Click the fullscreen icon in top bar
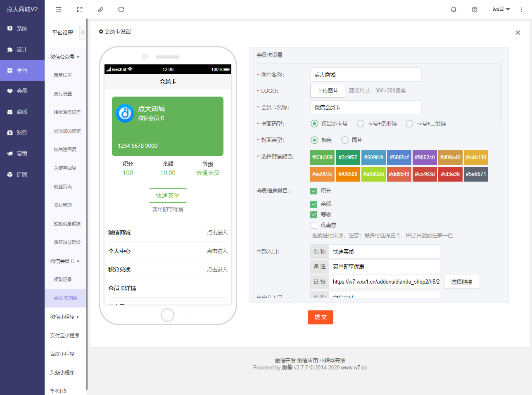Viewport: 532px width, 395px height. click(x=80, y=9)
